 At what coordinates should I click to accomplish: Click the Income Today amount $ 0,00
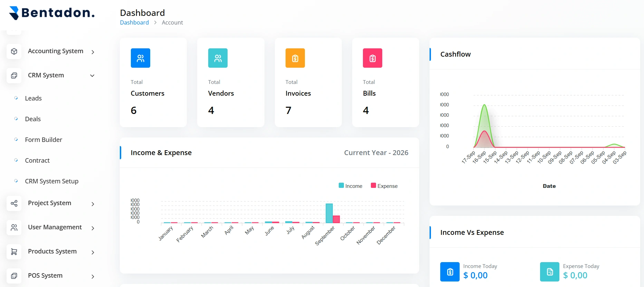475,276
